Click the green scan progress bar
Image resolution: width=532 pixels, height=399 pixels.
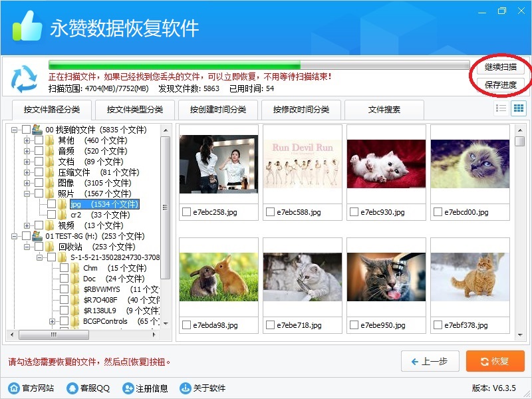click(174, 65)
